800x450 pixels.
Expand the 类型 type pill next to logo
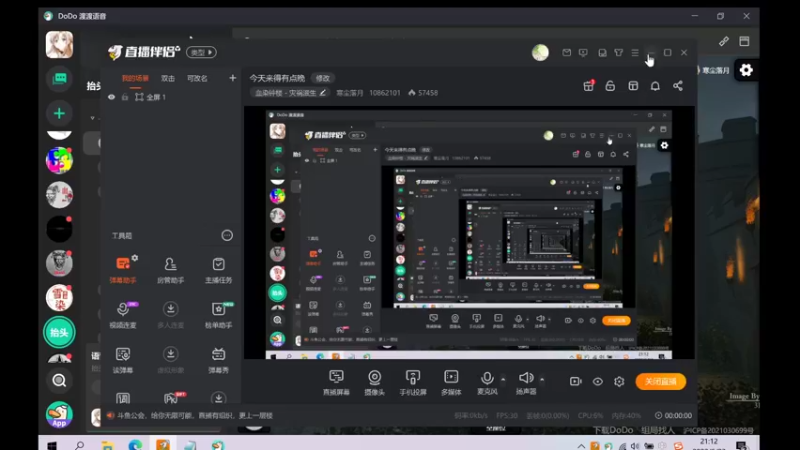click(202, 53)
